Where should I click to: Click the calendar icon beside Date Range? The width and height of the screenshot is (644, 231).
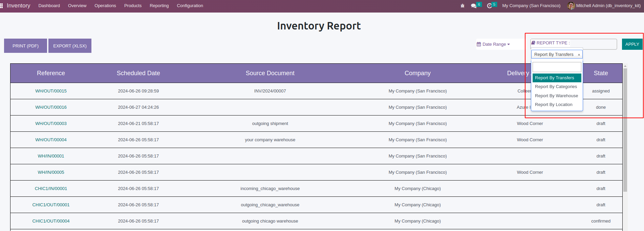click(x=479, y=44)
